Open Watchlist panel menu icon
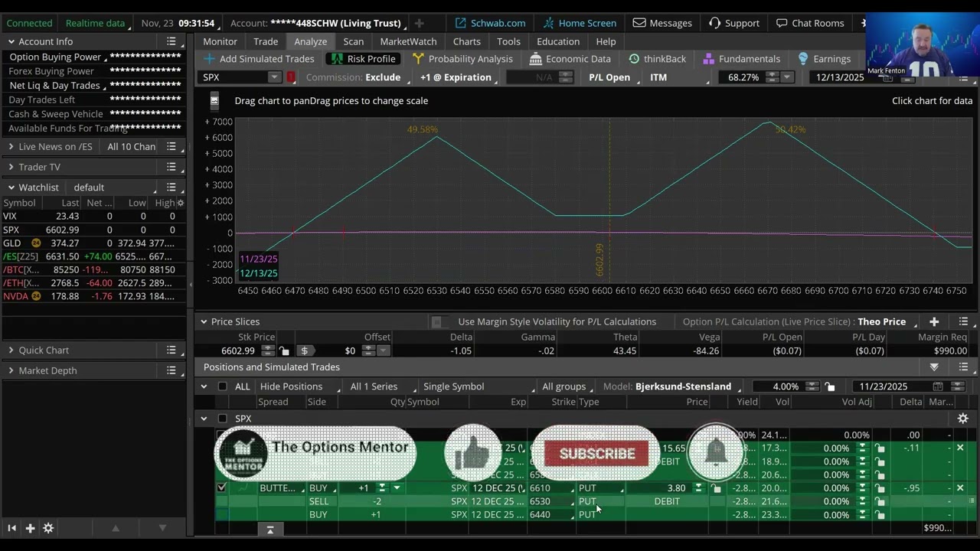Image resolution: width=980 pixels, height=551 pixels. click(171, 187)
